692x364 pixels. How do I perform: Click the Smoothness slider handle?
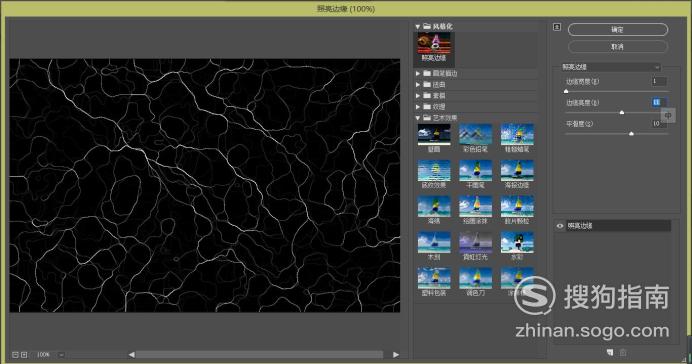click(x=631, y=133)
